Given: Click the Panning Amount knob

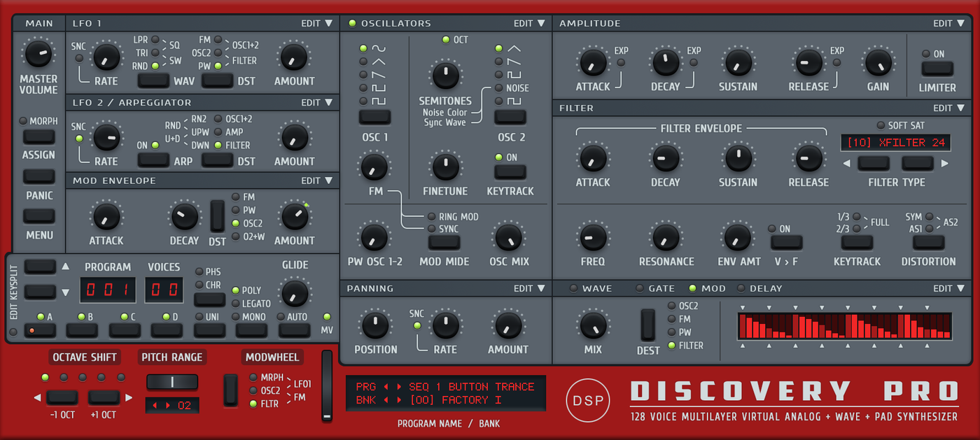Looking at the screenshot, I should tap(509, 325).
